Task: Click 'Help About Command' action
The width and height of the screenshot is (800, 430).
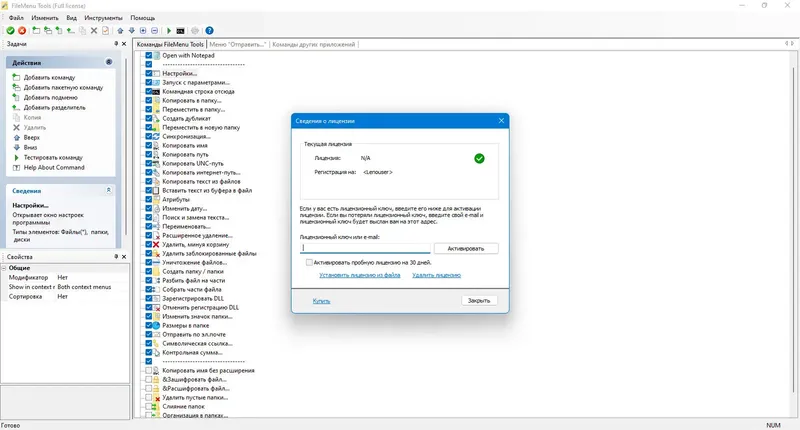Action: tap(54, 167)
